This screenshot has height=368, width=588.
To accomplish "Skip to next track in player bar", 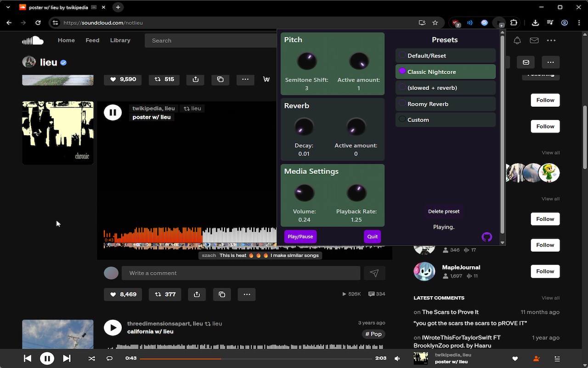I will (67, 358).
